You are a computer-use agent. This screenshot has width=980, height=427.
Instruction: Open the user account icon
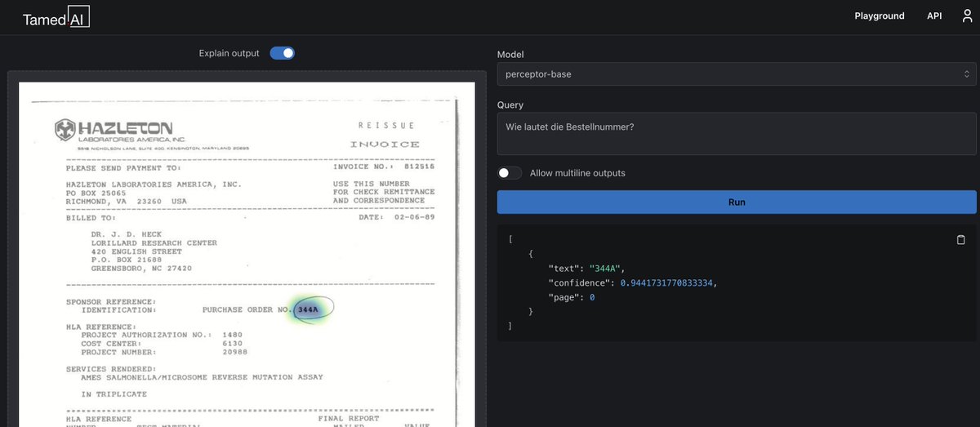coord(967,16)
